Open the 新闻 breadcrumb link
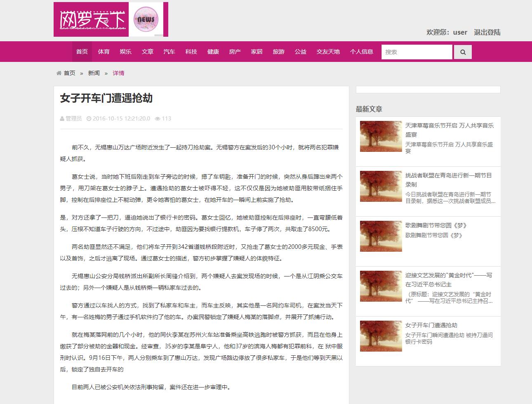Image resolution: width=532 pixels, height=404 pixels. click(x=93, y=73)
